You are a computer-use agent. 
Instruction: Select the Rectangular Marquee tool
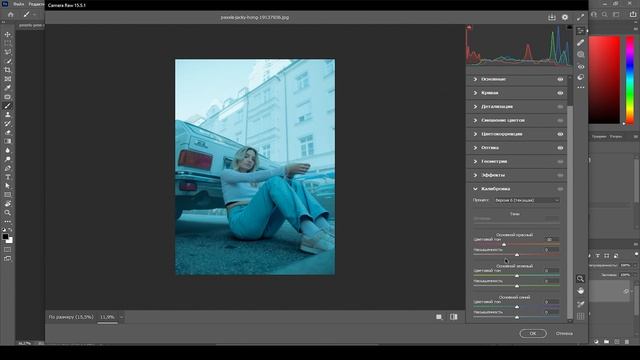[7, 43]
